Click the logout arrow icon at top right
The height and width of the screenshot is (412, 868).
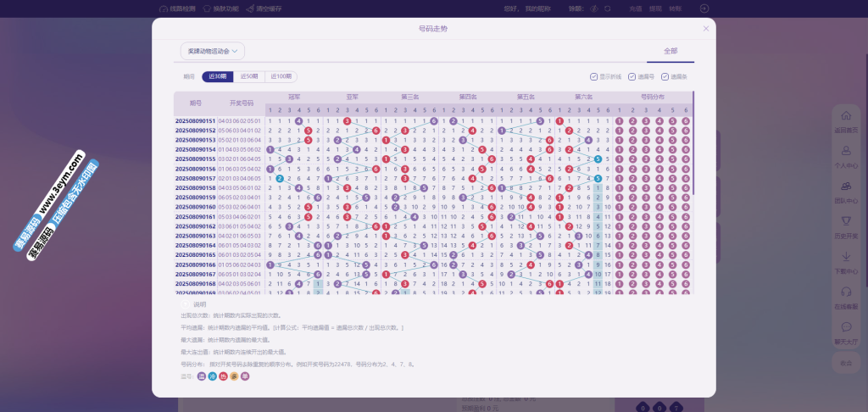pos(704,8)
